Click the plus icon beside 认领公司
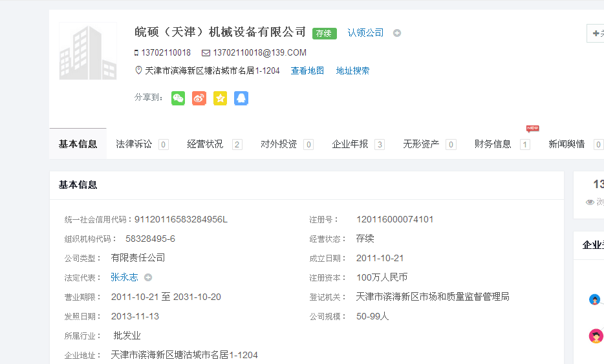 397,33
